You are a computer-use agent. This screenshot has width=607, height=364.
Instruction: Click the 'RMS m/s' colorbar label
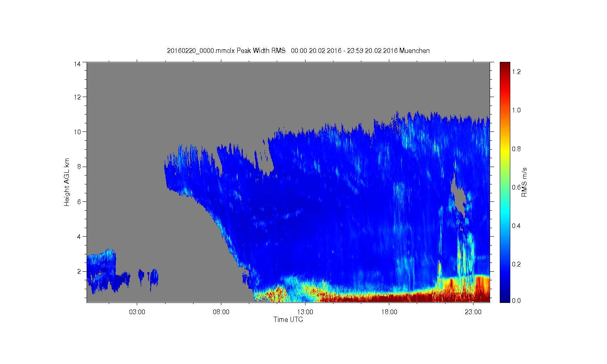524,182
